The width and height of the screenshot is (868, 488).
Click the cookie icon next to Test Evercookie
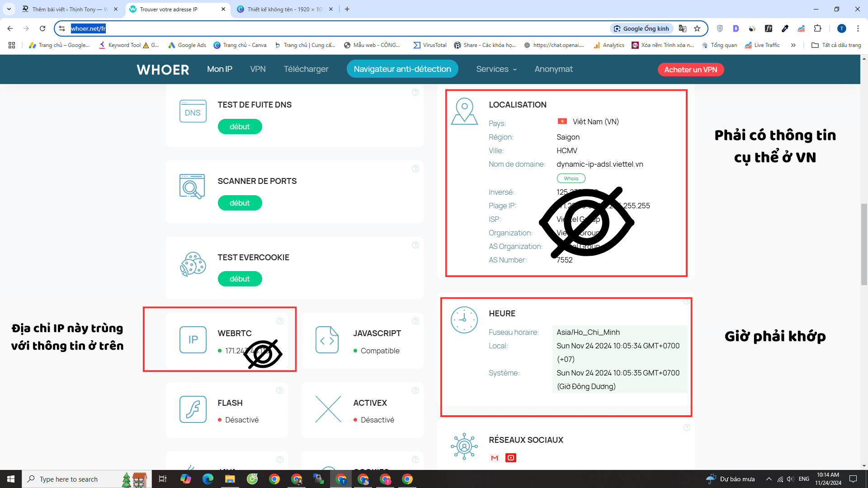193,264
